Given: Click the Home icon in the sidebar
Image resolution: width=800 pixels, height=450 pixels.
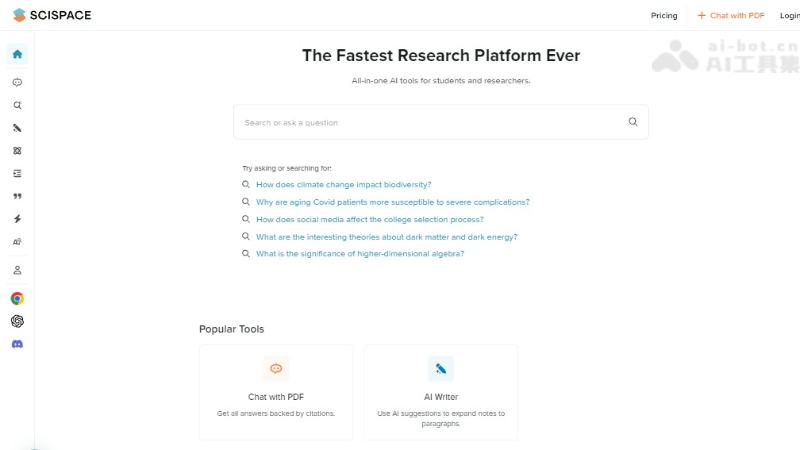Looking at the screenshot, I should click(17, 54).
